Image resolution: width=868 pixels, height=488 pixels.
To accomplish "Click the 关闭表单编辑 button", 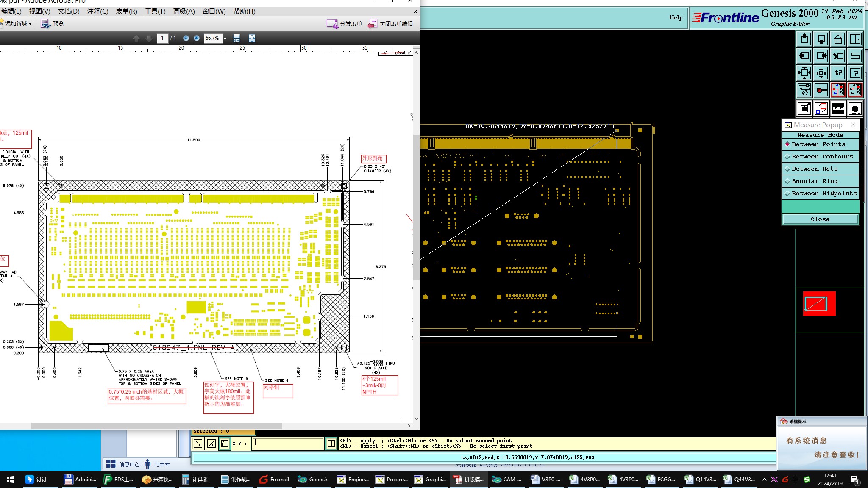I will [x=390, y=24].
